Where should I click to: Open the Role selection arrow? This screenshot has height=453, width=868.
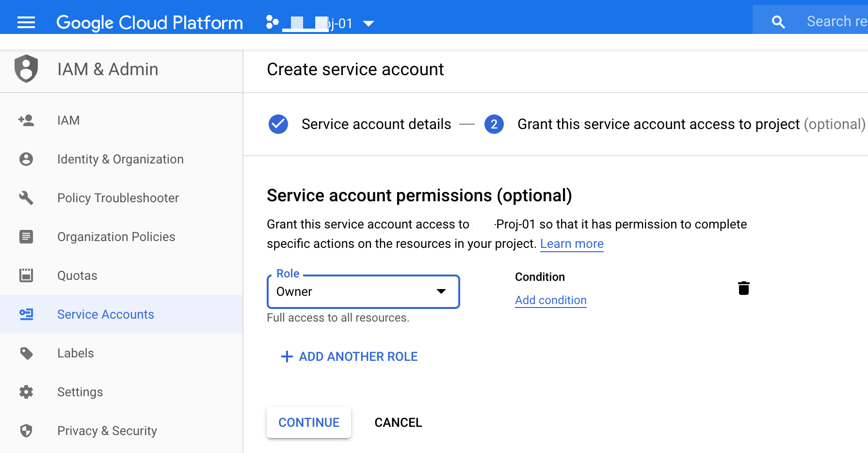[442, 291]
